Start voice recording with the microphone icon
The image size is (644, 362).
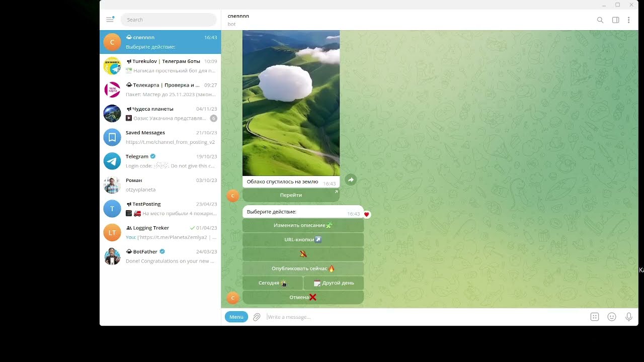coord(629,317)
